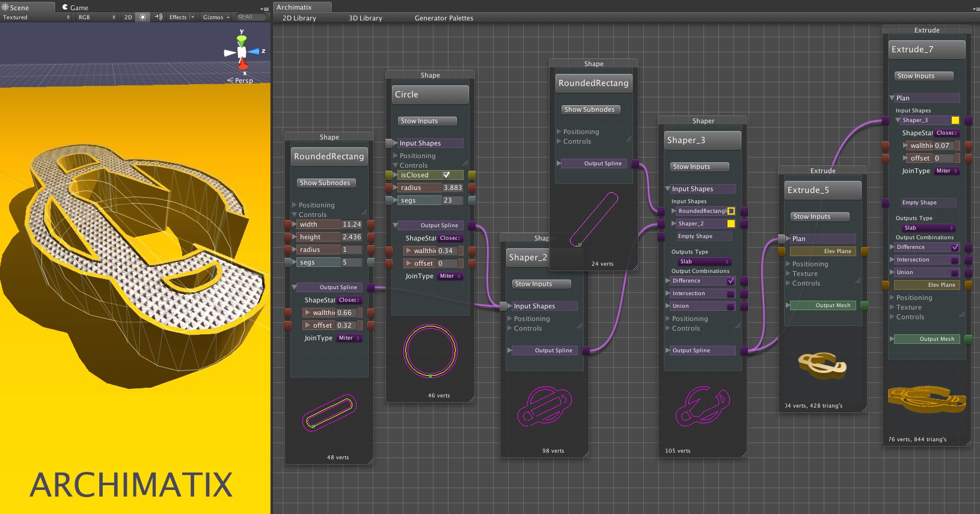Screen dimensions: 980x514
Task: Click Extrude_5 model thumbnail preview
Action: pyautogui.click(x=822, y=366)
